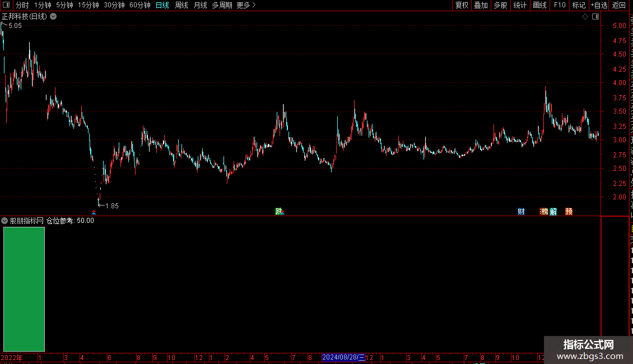The width and height of the screenshot is (633, 364).
Task: Click the cyan 解 marker icon
Action: point(553,212)
